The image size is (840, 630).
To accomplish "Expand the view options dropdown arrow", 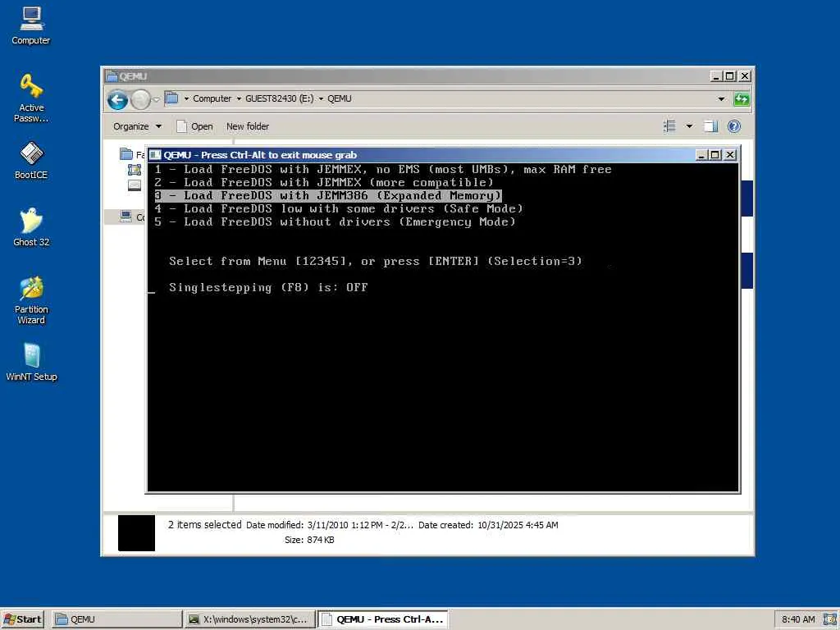I will coord(689,126).
